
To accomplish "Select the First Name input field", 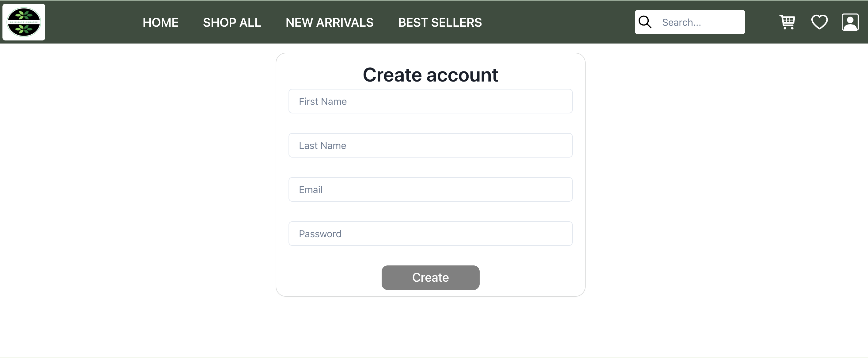I will [430, 101].
